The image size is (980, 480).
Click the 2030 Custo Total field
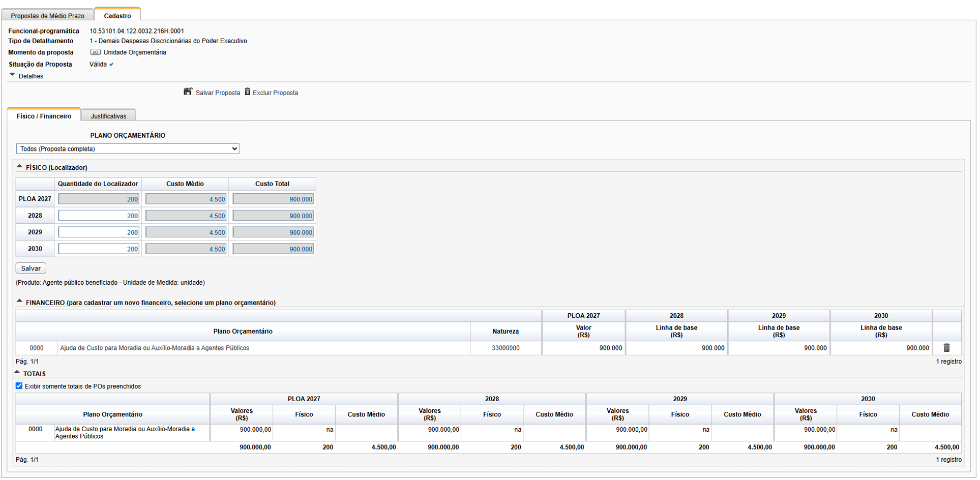273,249
